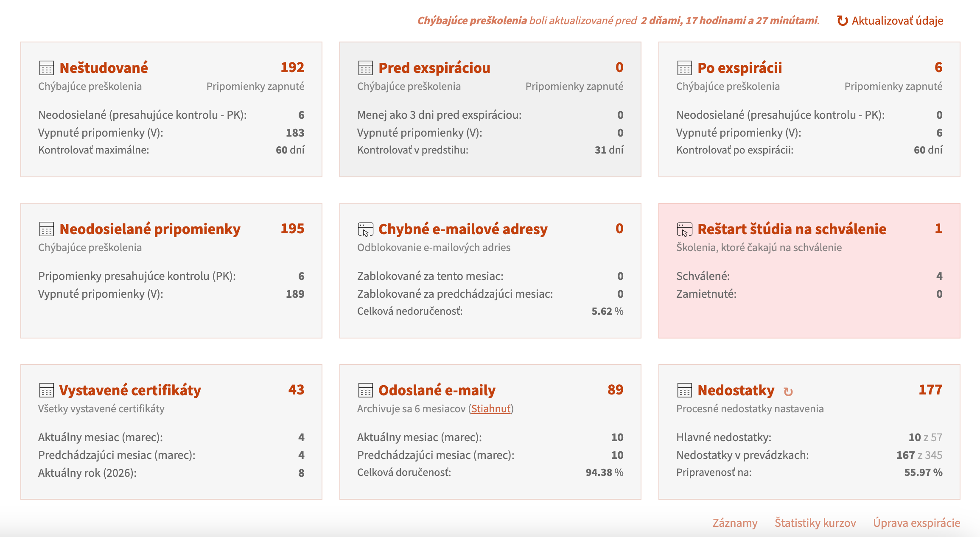Image resolution: width=980 pixels, height=537 pixels.
Task: Click the table icon beside Po exspirácii
Action: [684, 68]
